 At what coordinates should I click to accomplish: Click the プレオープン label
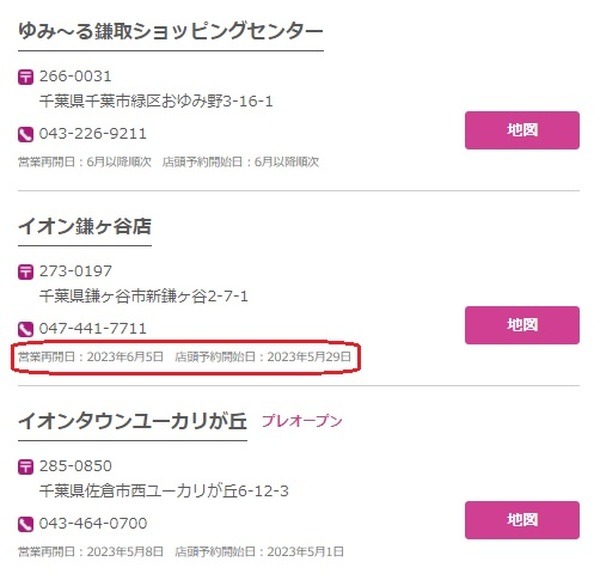[x=302, y=421]
